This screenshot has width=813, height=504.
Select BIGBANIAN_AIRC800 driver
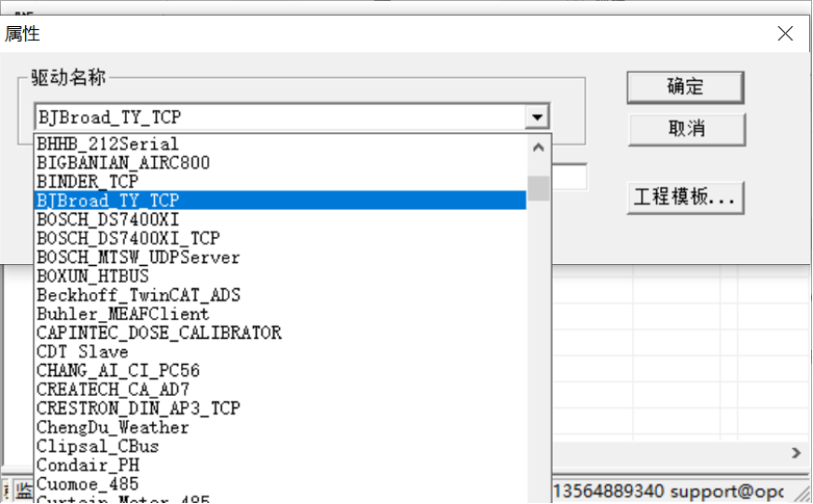click(280, 162)
